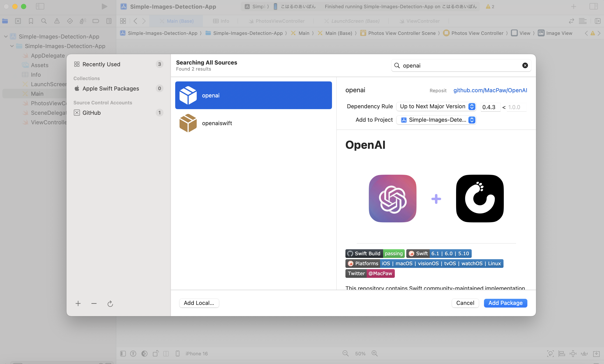Click the zoom out icon in canvas bar
The image size is (604, 364).
tap(345, 353)
